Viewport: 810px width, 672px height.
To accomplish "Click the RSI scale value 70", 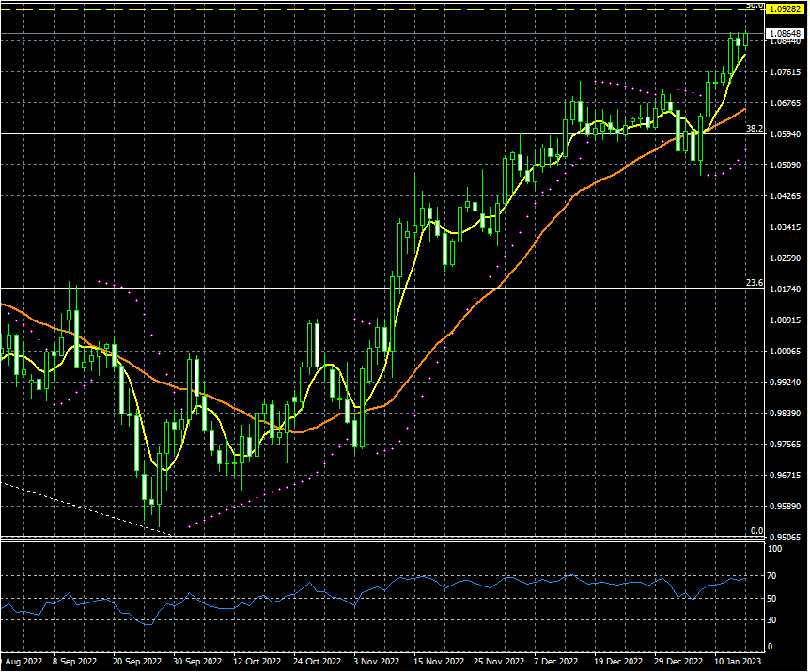I will 771,575.
